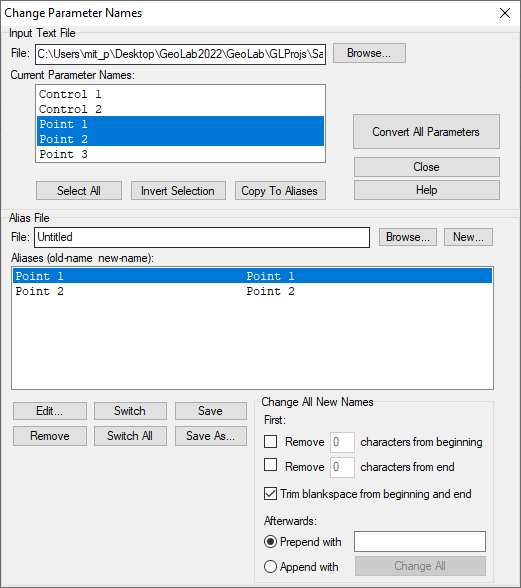Select Control 1 in Current Parameter Names
This screenshot has height=588, width=521.
click(x=180, y=94)
